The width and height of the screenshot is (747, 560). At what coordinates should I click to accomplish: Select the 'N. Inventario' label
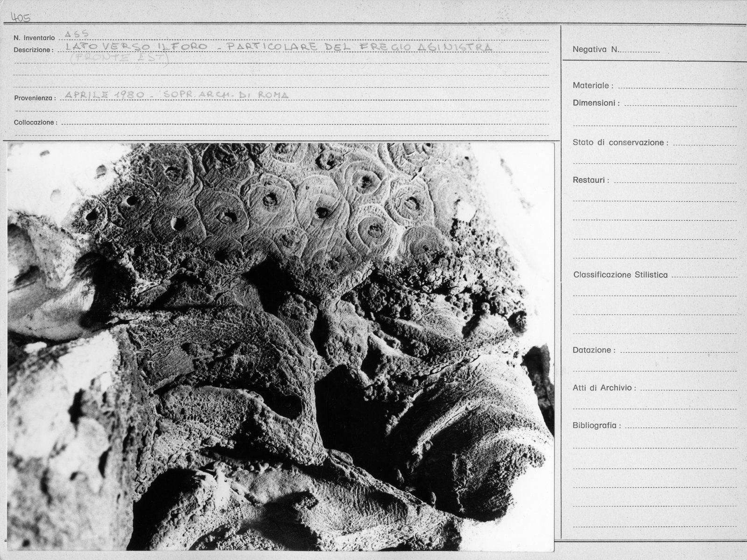tap(34, 38)
